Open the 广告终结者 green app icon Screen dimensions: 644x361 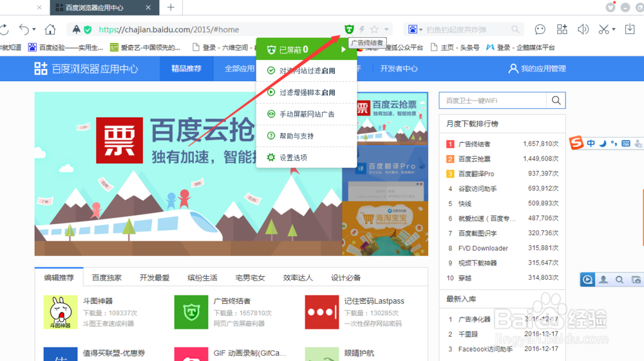tap(191, 312)
